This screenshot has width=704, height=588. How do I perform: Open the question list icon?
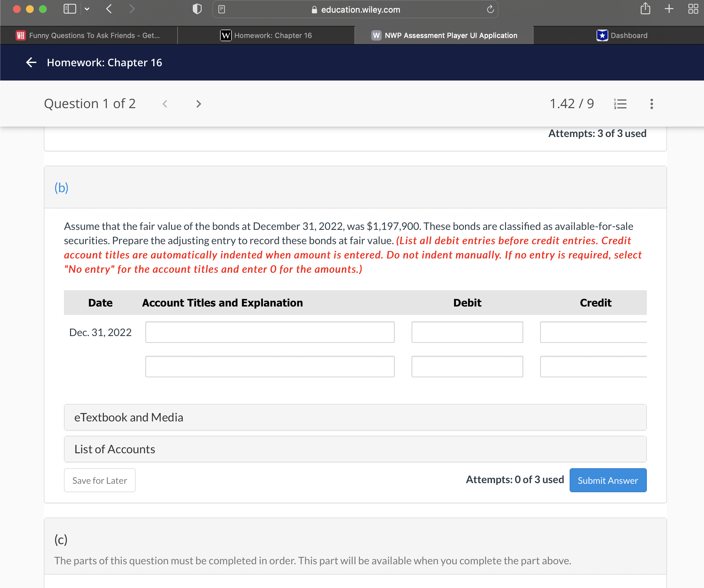pos(620,104)
